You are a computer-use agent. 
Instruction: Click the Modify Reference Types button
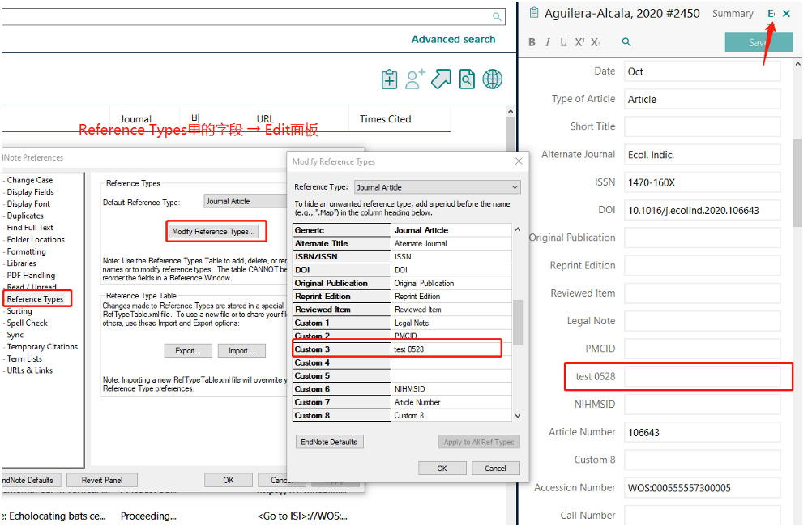coord(212,232)
